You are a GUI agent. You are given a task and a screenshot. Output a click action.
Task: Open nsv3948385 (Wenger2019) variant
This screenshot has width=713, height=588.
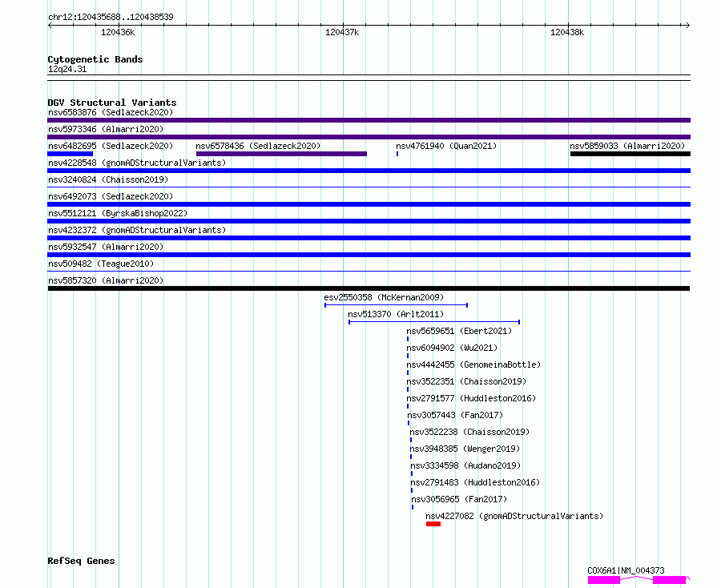click(465, 449)
